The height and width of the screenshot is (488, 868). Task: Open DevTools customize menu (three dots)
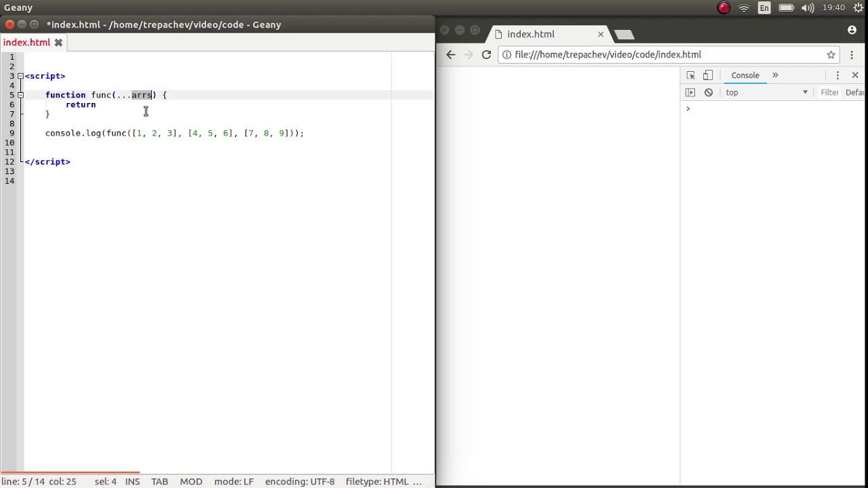pyautogui.click(x=837, y=75)
